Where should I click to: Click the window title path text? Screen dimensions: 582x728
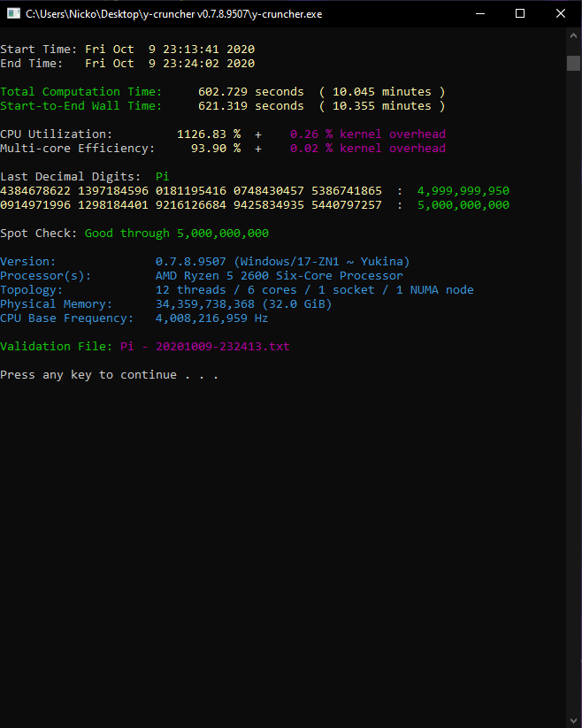[x=174, y=14]
